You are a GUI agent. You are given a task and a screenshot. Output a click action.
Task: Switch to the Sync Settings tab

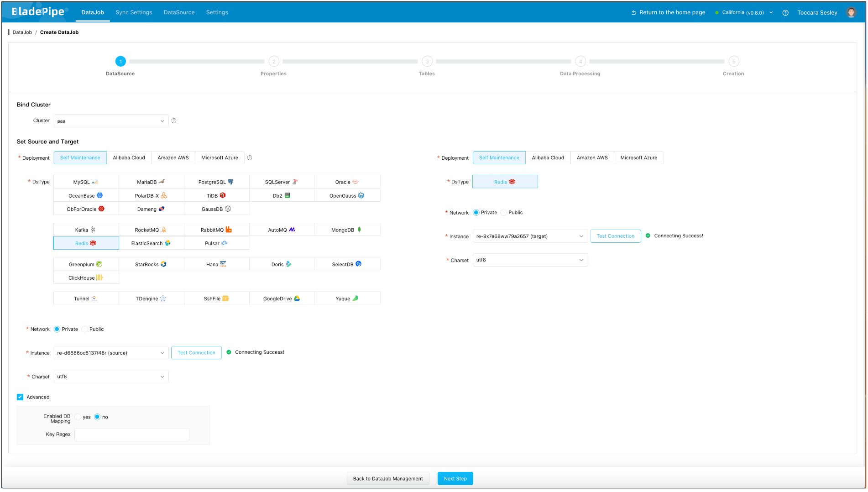click(134, 12)
